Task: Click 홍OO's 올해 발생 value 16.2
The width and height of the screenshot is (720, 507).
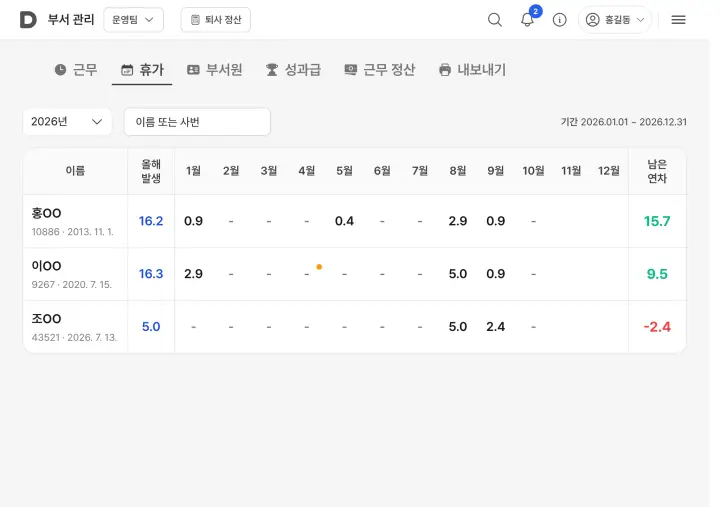Action: [x=151, y=221]
